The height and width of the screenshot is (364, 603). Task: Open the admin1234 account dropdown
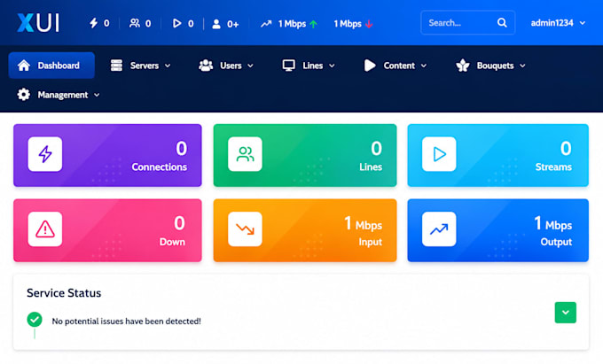pyautogui.click(x=558, y=23)
